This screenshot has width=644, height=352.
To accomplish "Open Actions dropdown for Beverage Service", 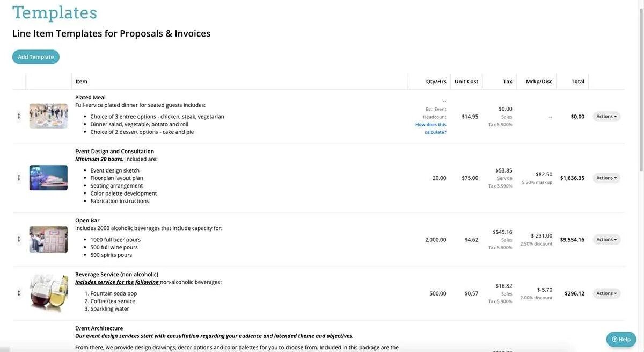I will (606, 293).
